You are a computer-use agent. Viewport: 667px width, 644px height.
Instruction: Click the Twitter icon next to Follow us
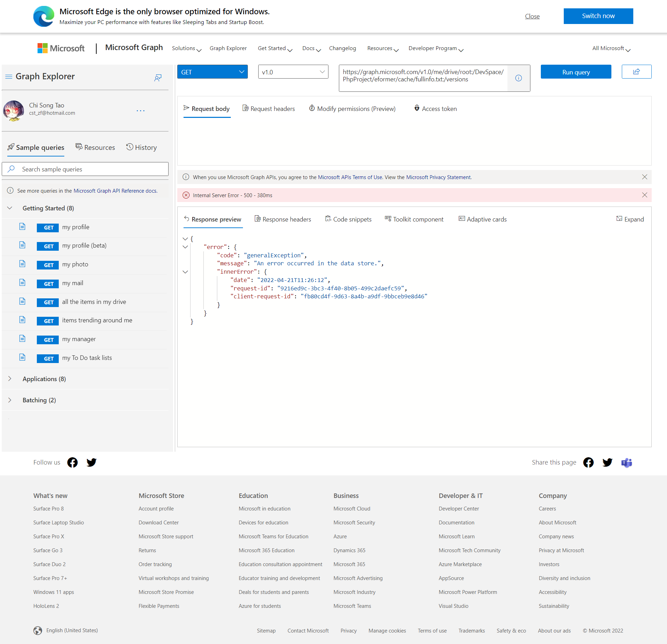click(91, 462)
